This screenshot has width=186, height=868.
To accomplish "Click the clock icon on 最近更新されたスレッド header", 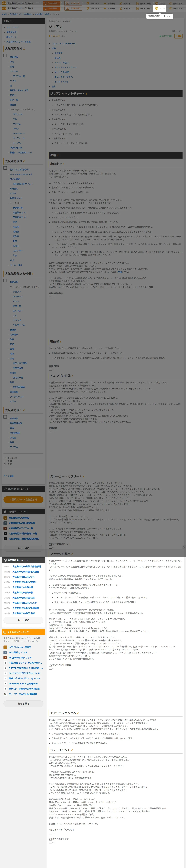I will [5, 489].
